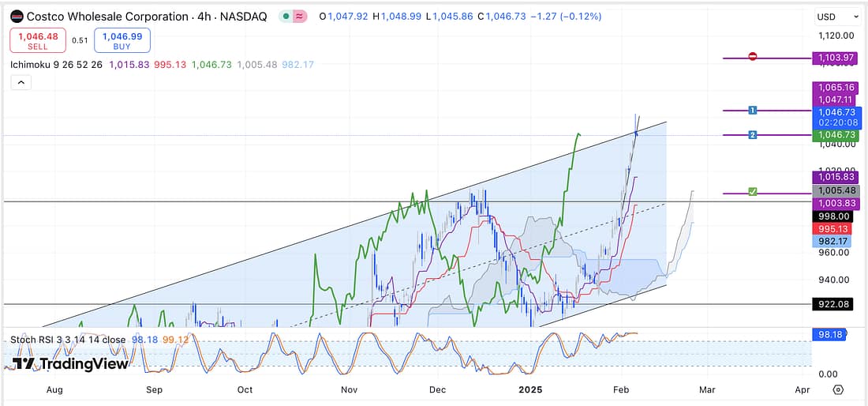The width and height of the screenshot is (868, 406).
Task: Click the Stoch RSI 3 3 14 14 indicator label
Action: point(68,340)
